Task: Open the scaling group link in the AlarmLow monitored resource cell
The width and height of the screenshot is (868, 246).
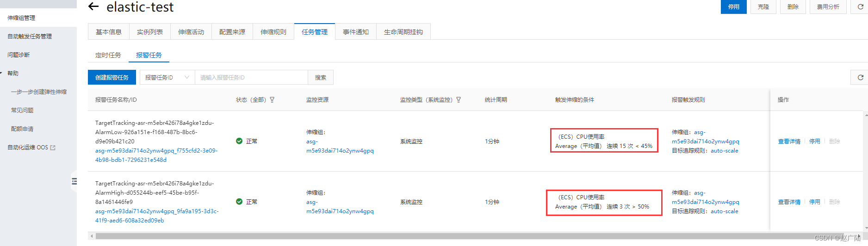Action: [x=340, y=146]
